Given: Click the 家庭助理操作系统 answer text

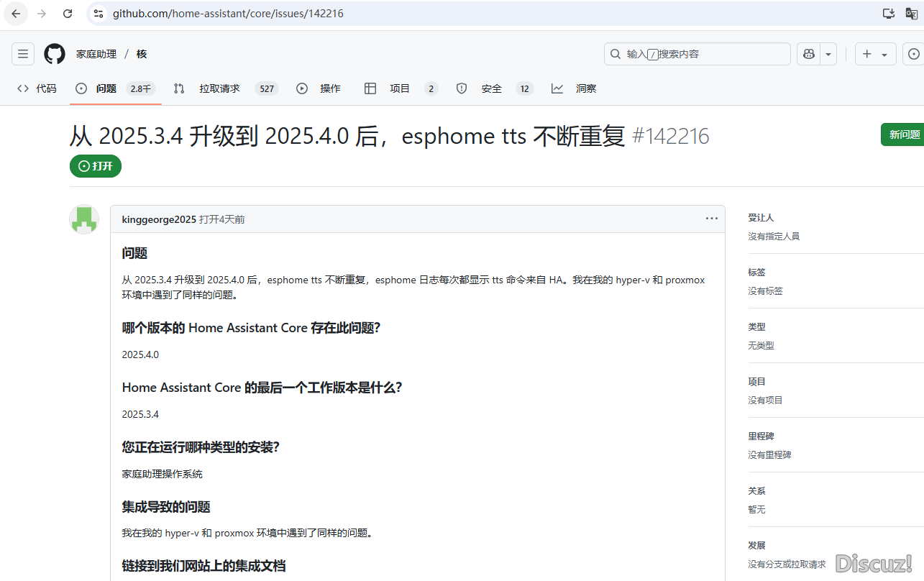Looking at the screenshot, I should point(163,474).
